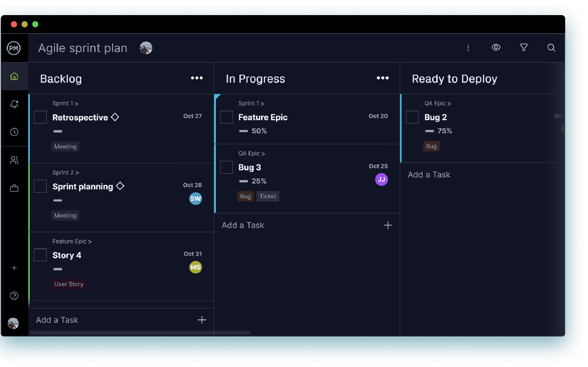The image size is (588, 367).
Task: Click the 50% progress bar on Feature Epic
Action: tap(243, 131)
